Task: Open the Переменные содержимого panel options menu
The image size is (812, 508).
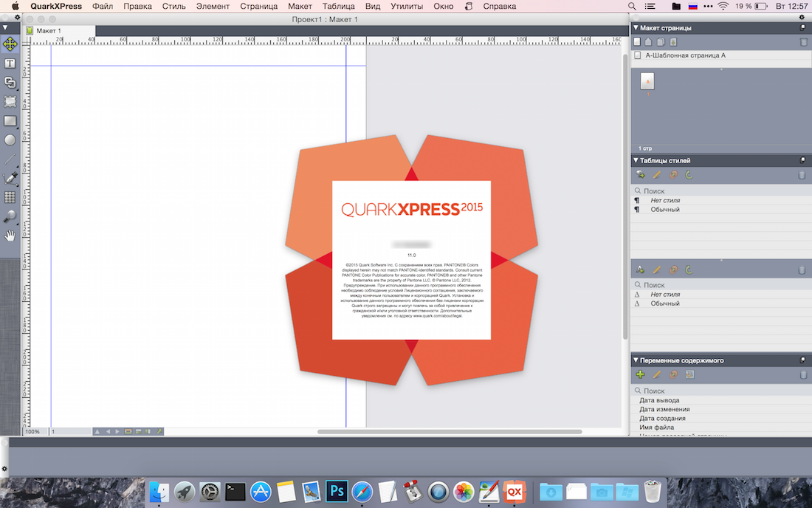Action: (802, 360)
